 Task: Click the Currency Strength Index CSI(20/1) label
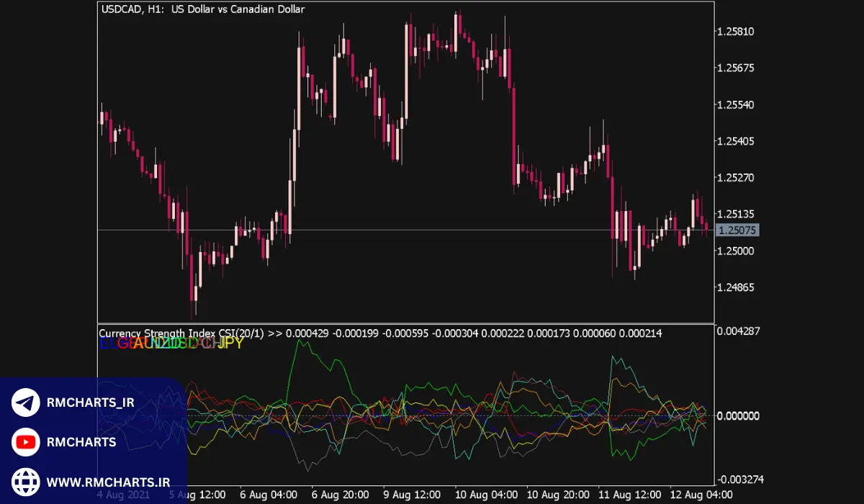[x=181, y=333]
